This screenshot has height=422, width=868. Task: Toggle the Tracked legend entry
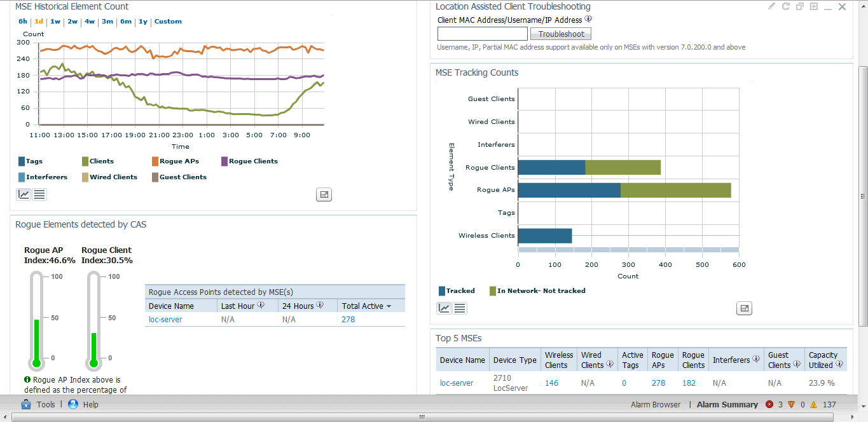457,291
